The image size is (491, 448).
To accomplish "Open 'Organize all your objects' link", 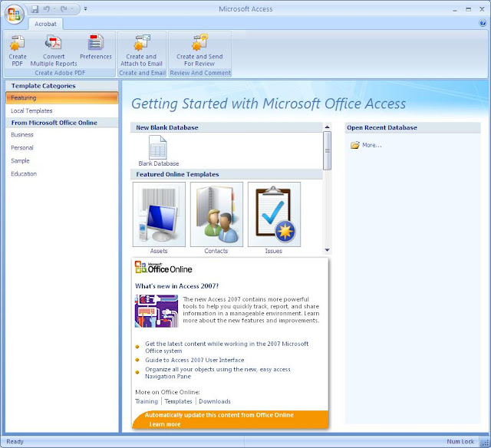I will click(x=218, y=373).
